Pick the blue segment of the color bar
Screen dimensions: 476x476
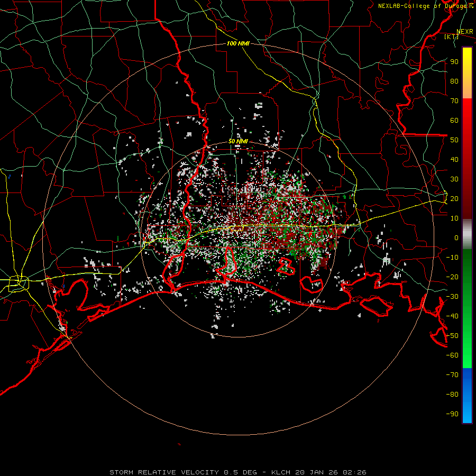467,395
